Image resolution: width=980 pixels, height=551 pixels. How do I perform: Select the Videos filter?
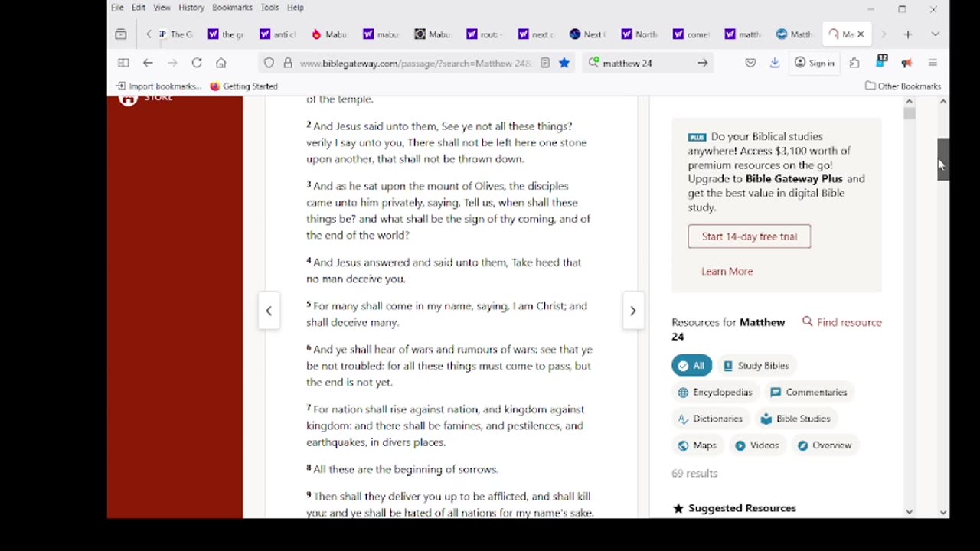(x=757, y=445)
